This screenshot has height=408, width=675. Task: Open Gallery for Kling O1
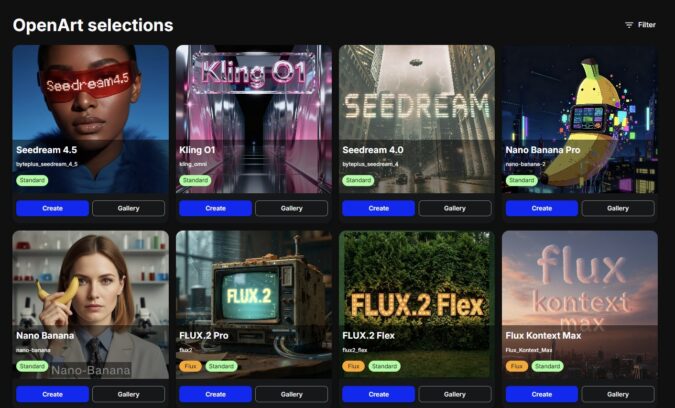(x=291, y=208)
